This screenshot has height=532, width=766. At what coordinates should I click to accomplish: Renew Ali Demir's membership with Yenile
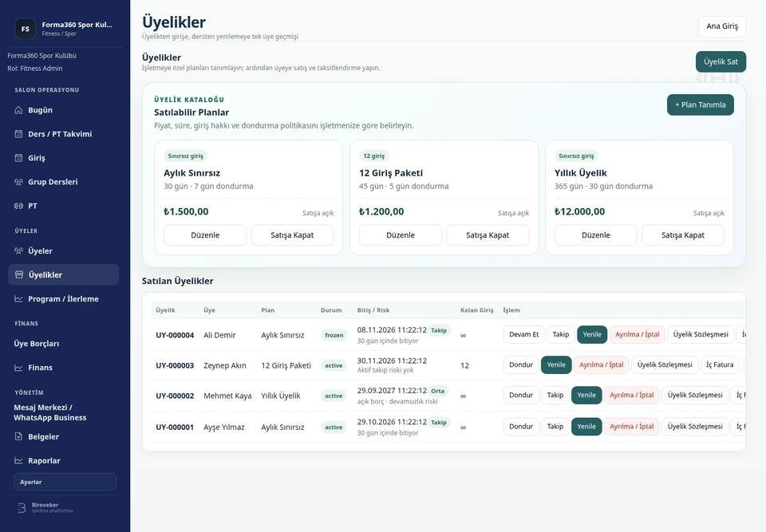point(592,335)
